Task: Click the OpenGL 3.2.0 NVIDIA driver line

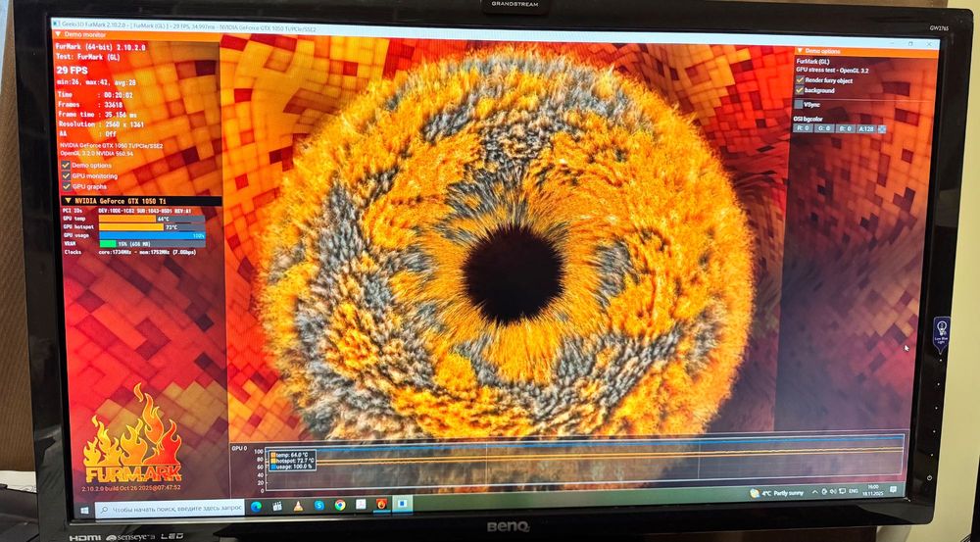Action: 97,153
